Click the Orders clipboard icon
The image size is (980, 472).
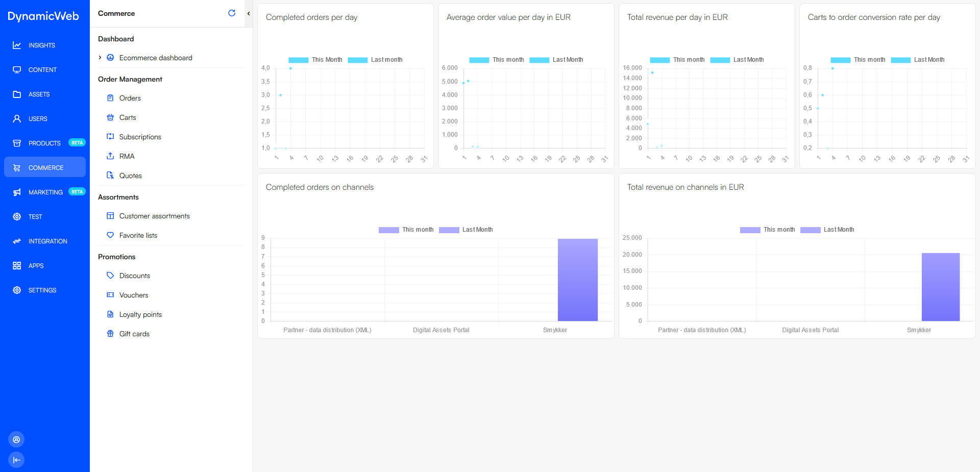[x=110, y=98]
